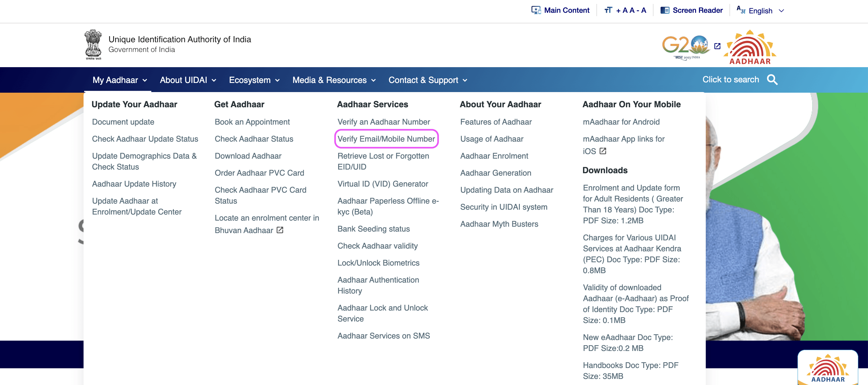The width and height of the screenshot is (868, 385).
Task: Open Check Aadhaar Update Status
Action: pyautogui.click(x=145, y=139)
